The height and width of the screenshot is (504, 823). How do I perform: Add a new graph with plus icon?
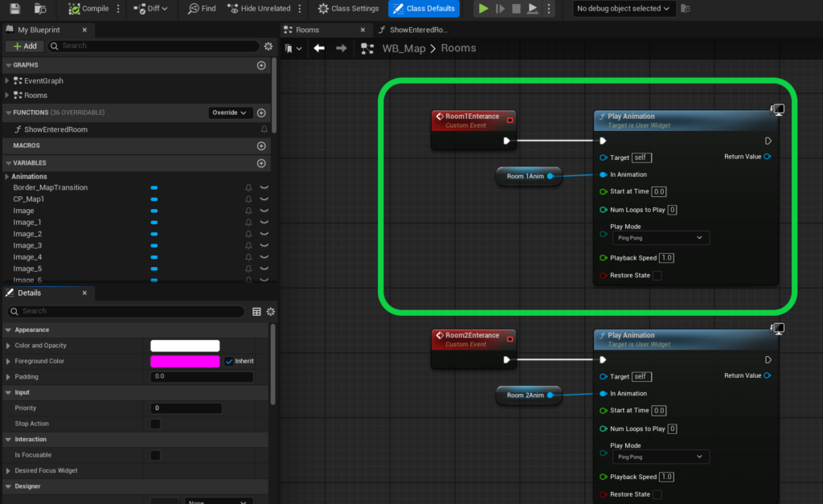coord(261,65)
